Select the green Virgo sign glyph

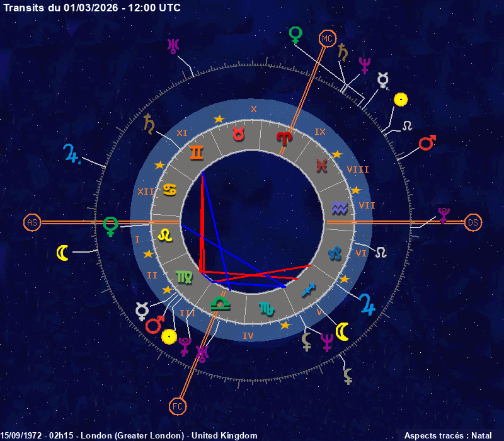point(185,276)
